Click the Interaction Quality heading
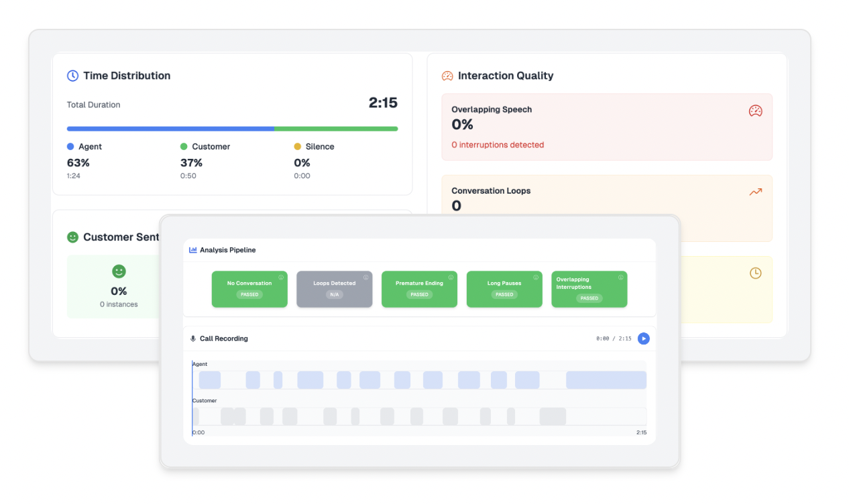This screenshot has width=849, height=504. click(506, 76)
